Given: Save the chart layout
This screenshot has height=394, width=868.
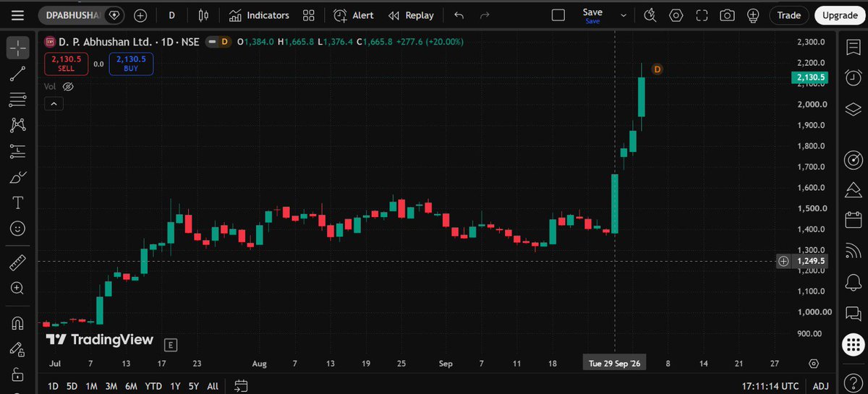Looking at the screenshot, I should pos(592,15).
